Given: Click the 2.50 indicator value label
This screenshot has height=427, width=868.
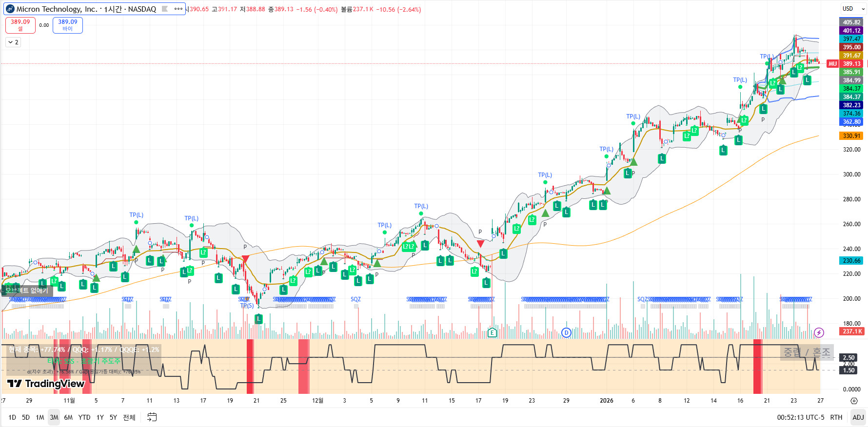Looking at the screenshot, I should coord(848,358).
